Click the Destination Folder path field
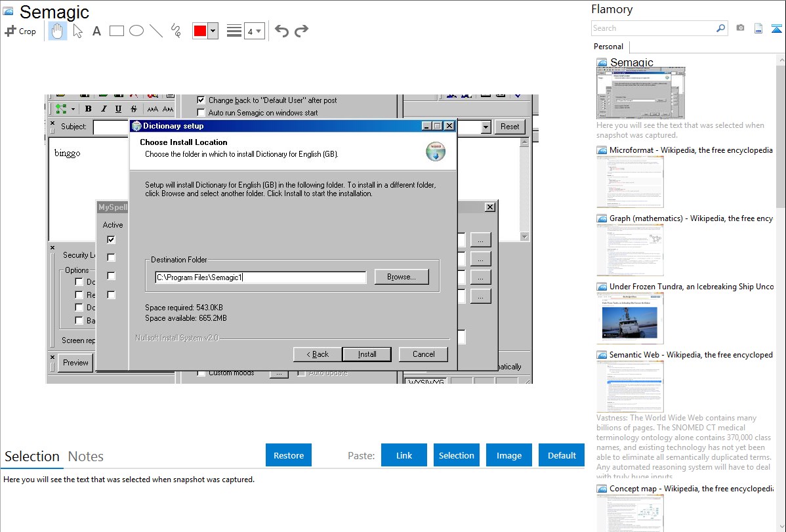The height and width of the screenshot is (532, 786). [260, 277]
